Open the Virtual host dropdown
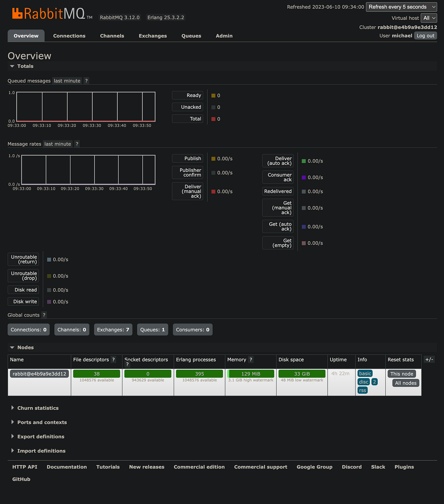Viewport: 444px width, 504px height. click(429, 18)
